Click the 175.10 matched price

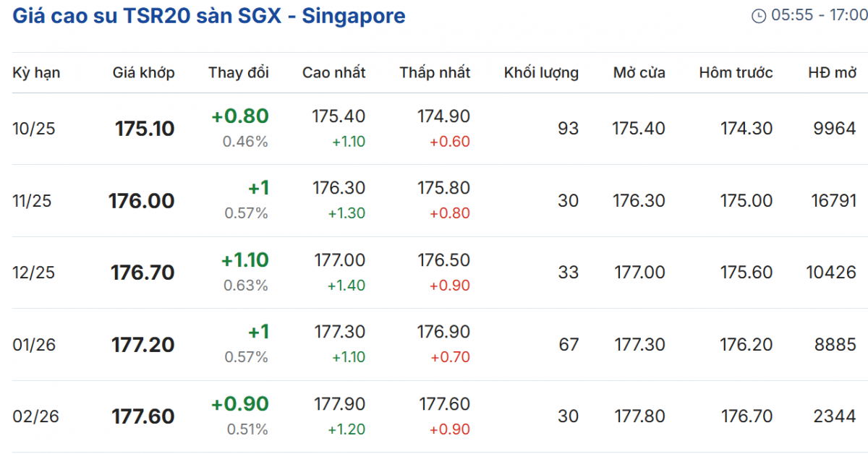coord(145,129)
